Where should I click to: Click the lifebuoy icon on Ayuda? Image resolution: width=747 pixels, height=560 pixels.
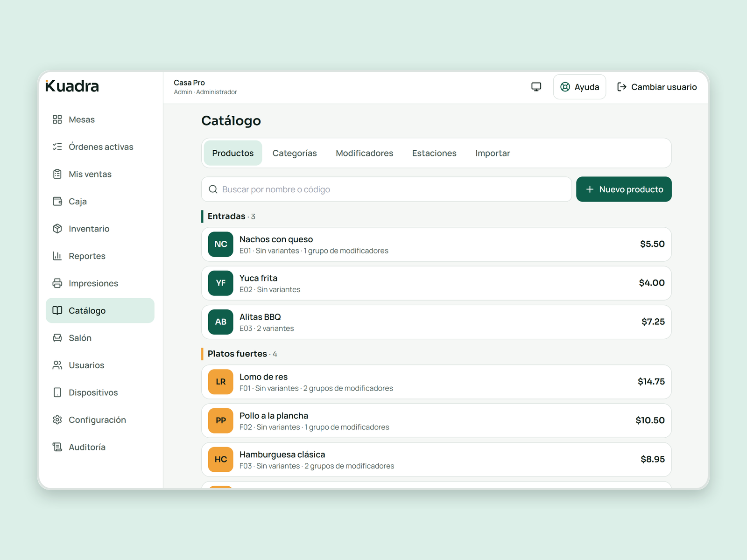pyautogui.click(x=565, y=87)
